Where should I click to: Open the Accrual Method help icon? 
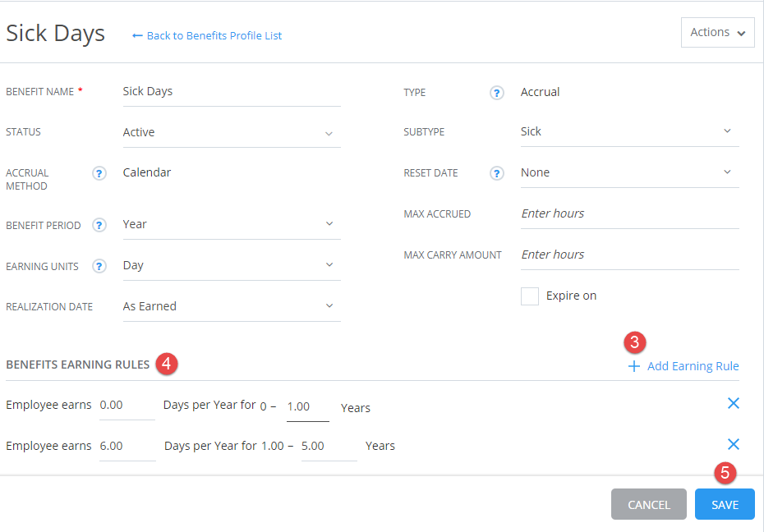tap(99, 172)
